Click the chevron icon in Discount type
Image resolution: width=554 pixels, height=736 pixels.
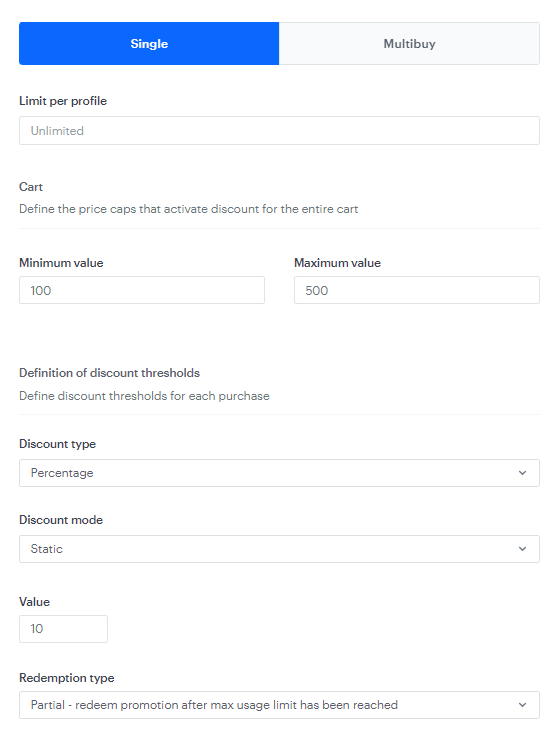(x=523, y=473)
